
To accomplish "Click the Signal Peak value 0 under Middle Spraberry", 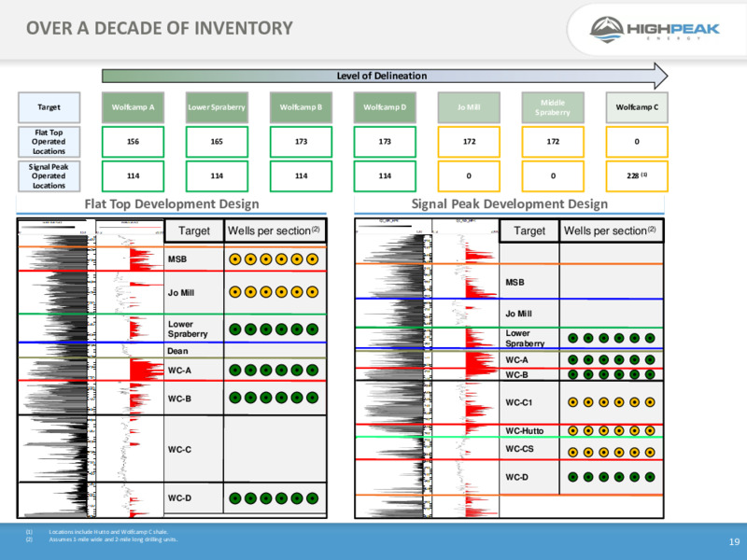I will pos(553,176).
